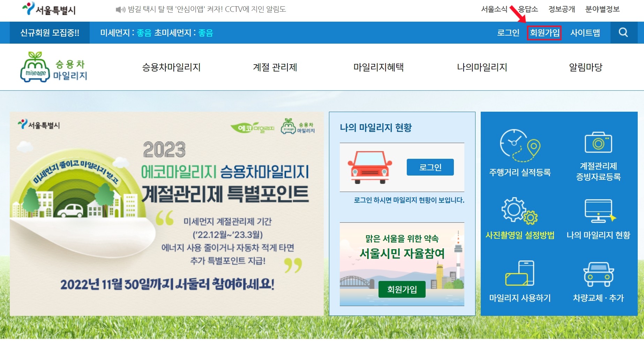Screen dimensions: 644x349
Task: Open the 차량교체·추가 car icon
Action: [x=599, y=274]
